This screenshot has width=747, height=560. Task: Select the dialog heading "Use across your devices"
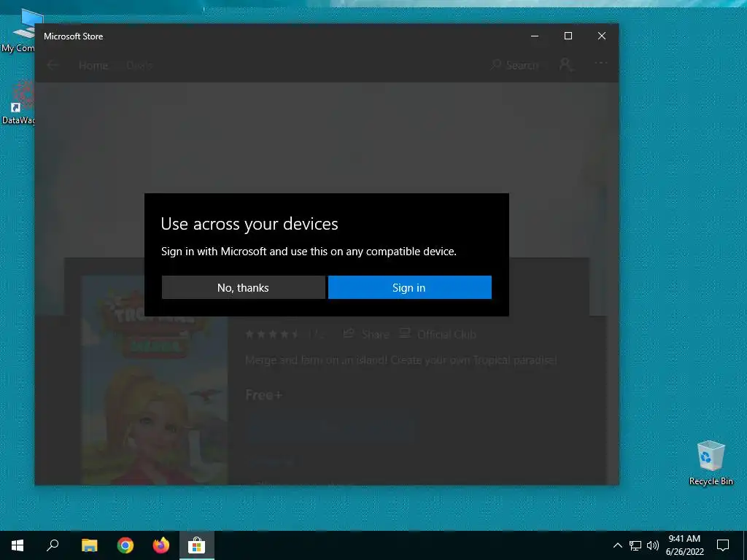[x=249, y=224]
